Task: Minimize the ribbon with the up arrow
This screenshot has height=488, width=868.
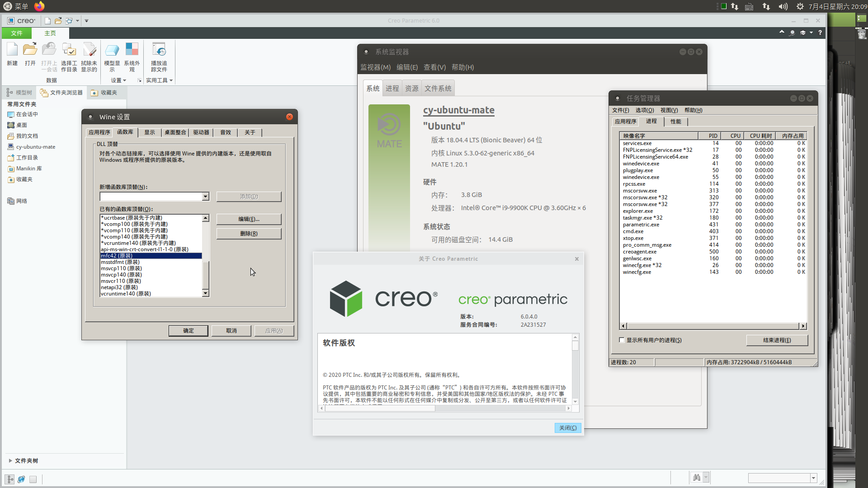Action: point(782,32)
